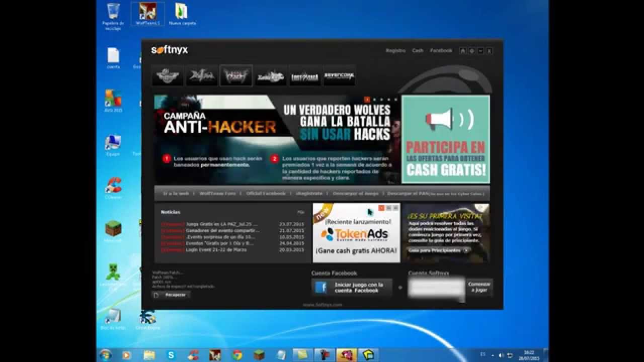Open Skype in taskbar

[x=171, y=355]
